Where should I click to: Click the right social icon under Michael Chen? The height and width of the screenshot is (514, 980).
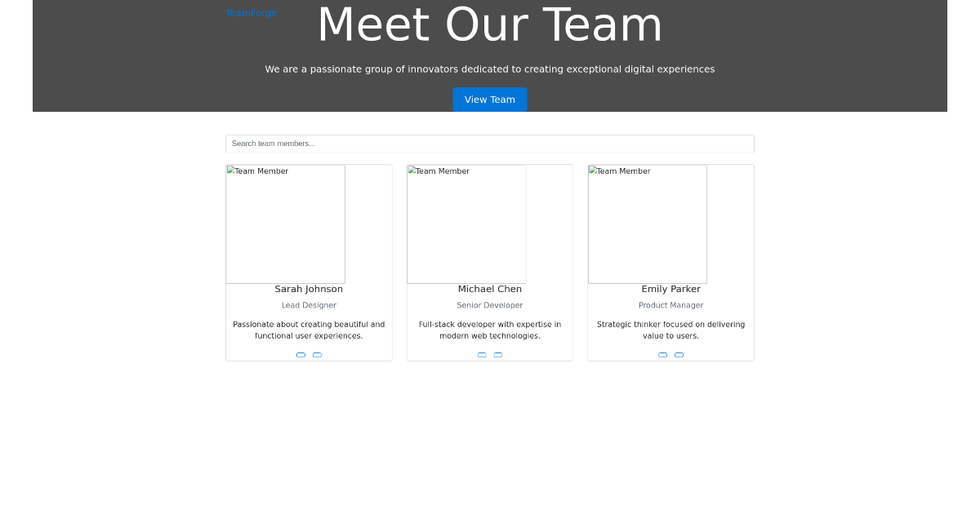(x=498, y=355)
